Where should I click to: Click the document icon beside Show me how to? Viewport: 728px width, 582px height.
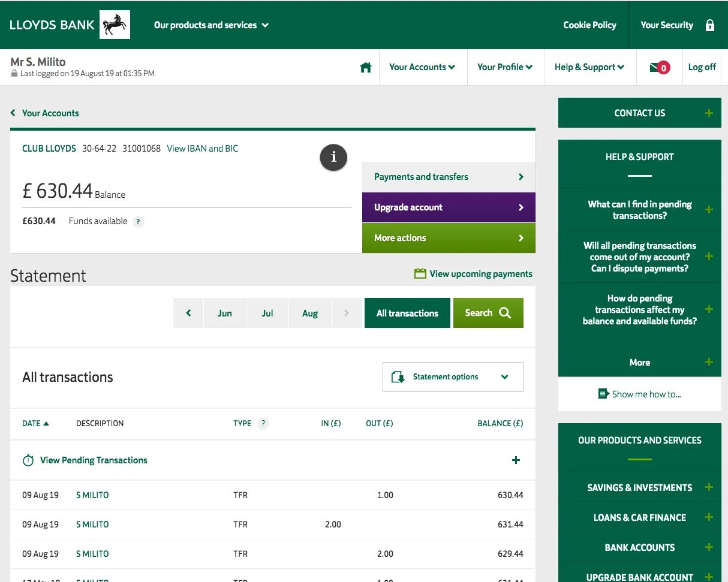603,394
